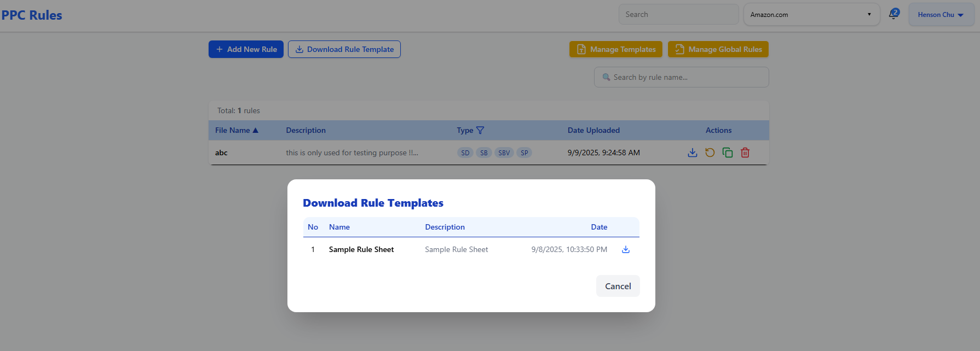Expand the Henson Chu user menu
This screenshot has width=980, height=351.
click(941, 15)
